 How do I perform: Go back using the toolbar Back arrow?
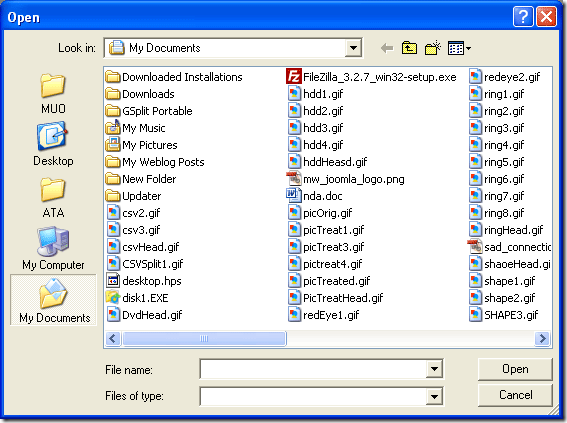(387, 48)
